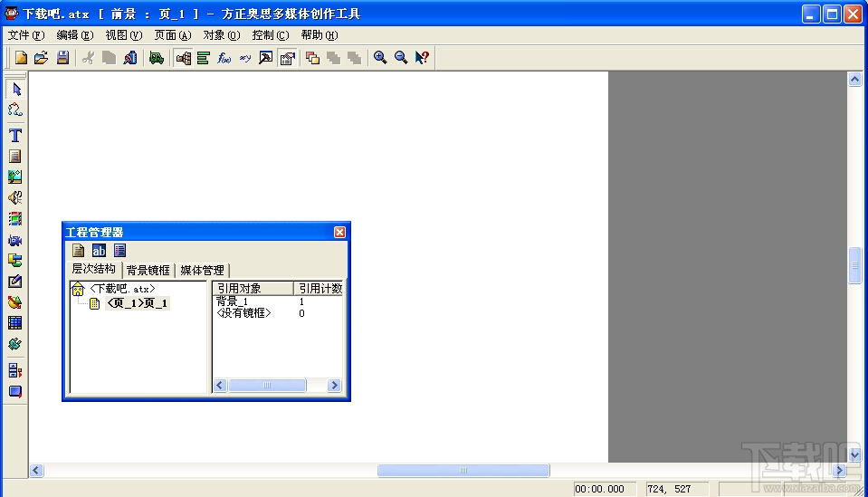Click main canvas scroll left arrow
The image size is (868, 497).
point(36,471)
